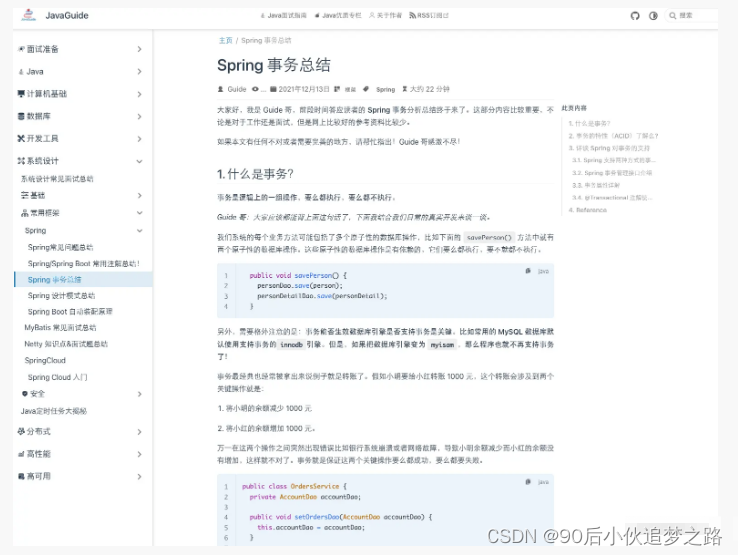Open the Java优质专栏 nav item
This screenshot has height=555, width=738.
[x=338, y=16]
